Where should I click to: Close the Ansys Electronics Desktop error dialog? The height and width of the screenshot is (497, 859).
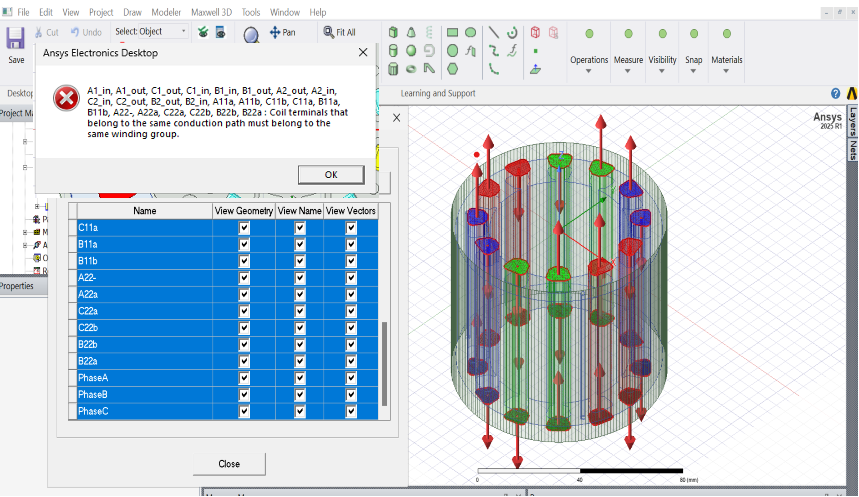(363, 53)
